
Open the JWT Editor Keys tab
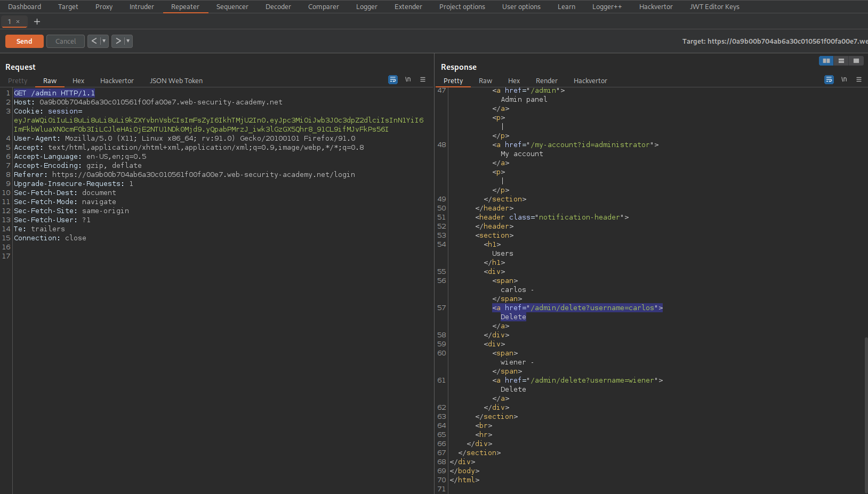[714, 7]
